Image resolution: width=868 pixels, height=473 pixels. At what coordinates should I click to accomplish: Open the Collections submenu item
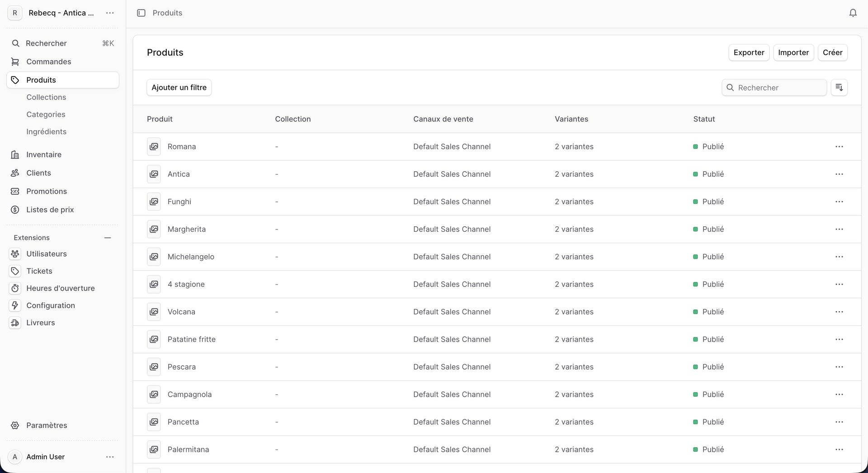pos(46,97)
